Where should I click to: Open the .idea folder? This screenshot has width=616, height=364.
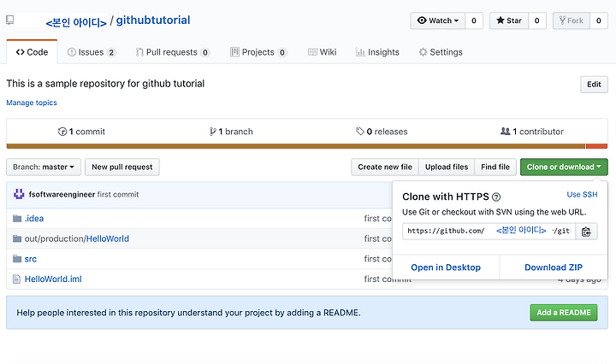[34, 219]
